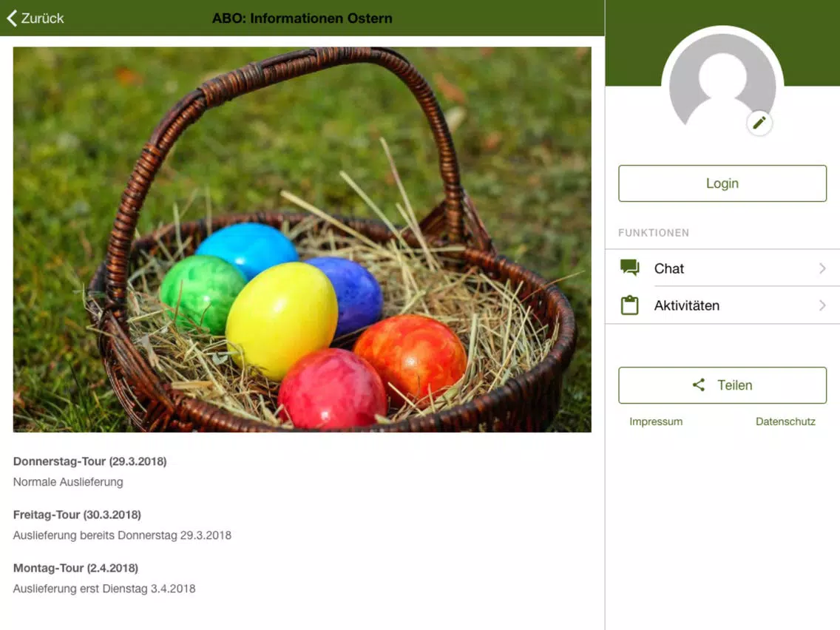Select the grey profile avatar picture
The width and height of the screenshot is (840, 630).
[722, 81]
